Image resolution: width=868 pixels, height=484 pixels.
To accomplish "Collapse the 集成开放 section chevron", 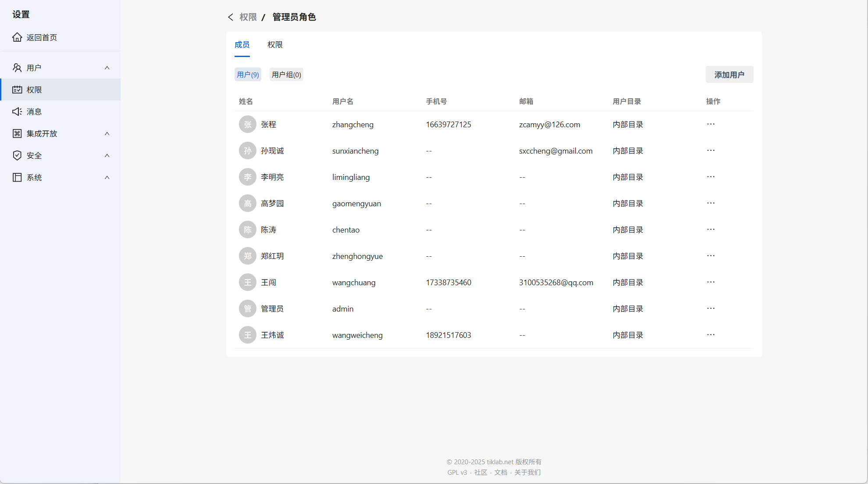I will pos(107,133).
